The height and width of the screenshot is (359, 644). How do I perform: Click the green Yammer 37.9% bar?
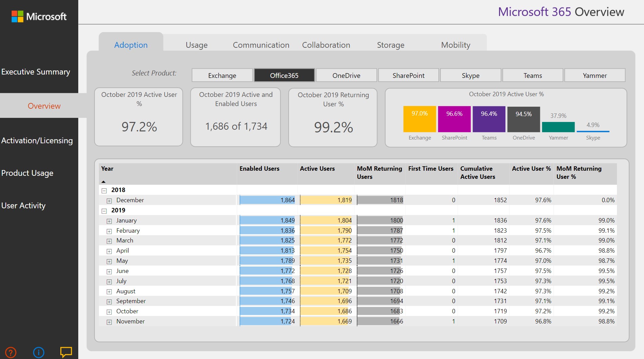(558, 127)
